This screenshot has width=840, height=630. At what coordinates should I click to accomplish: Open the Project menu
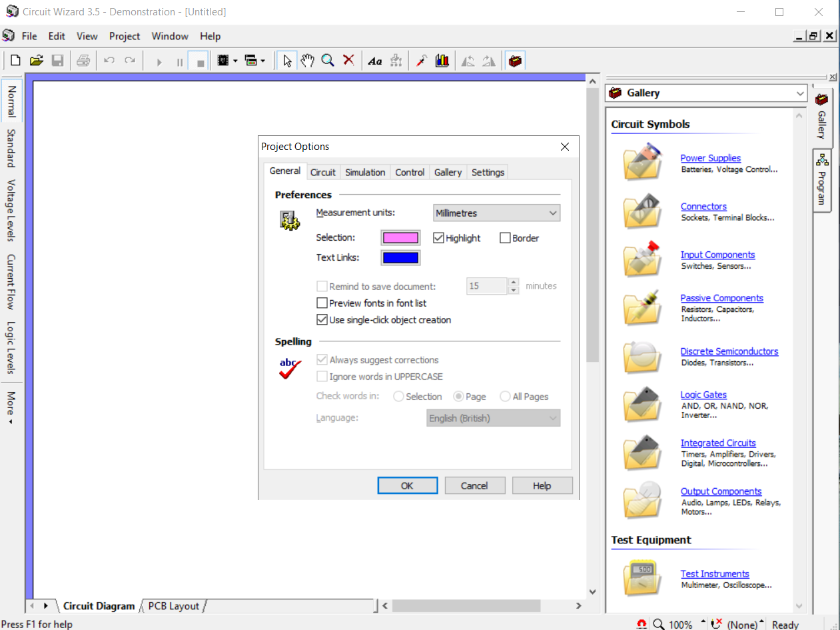(x=125, y=36)
